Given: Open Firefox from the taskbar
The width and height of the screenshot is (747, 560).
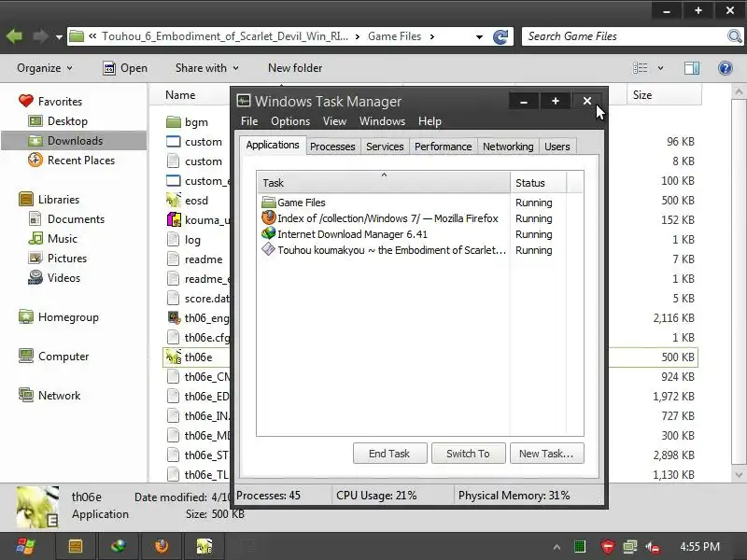Looking at the screenshot, I should [x=162, y=546].
